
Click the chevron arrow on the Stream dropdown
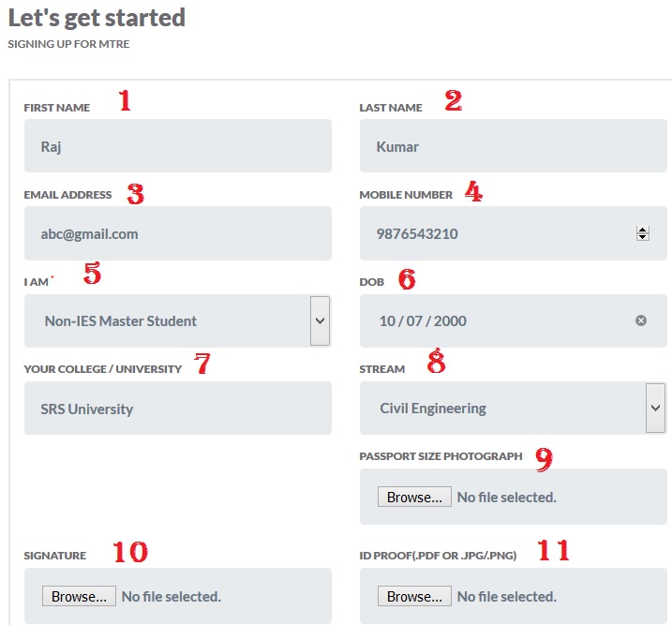[655, 409]
